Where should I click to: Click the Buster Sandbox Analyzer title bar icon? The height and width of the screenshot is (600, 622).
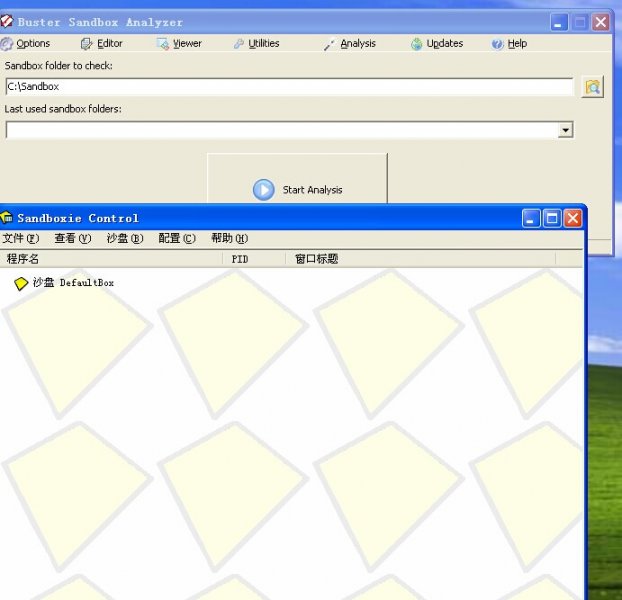pos(6,21)
